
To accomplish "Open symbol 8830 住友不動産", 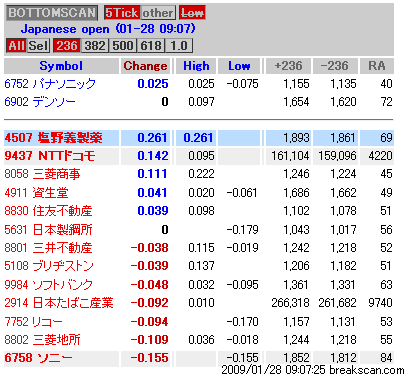I will (x=48, y=210).
